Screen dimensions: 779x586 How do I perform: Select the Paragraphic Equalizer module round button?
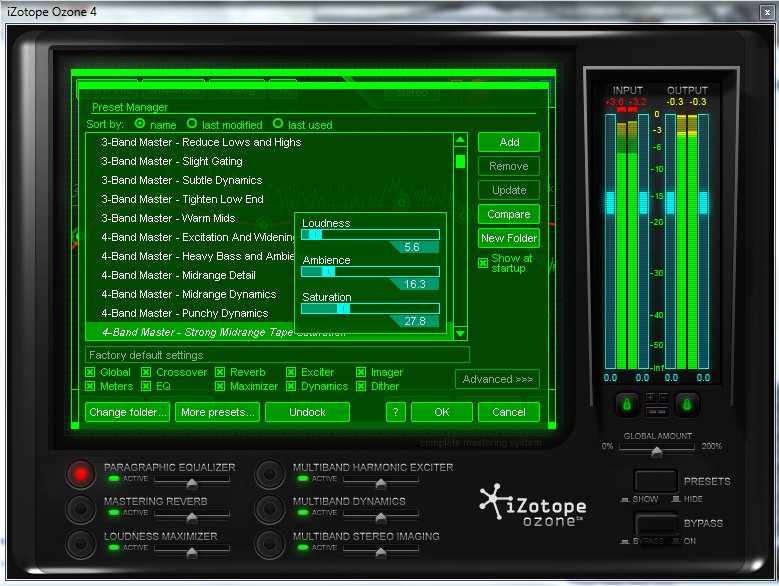pyautogui.click(x=80, y=474)
